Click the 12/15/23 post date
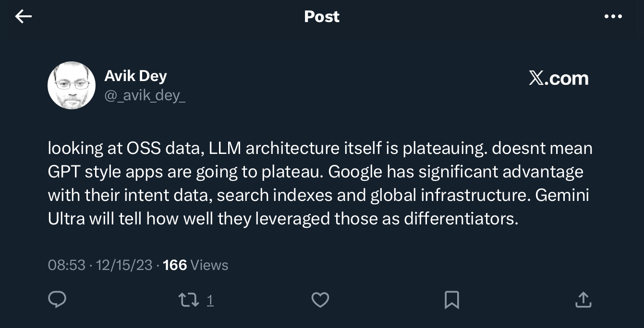 point(124,265)
